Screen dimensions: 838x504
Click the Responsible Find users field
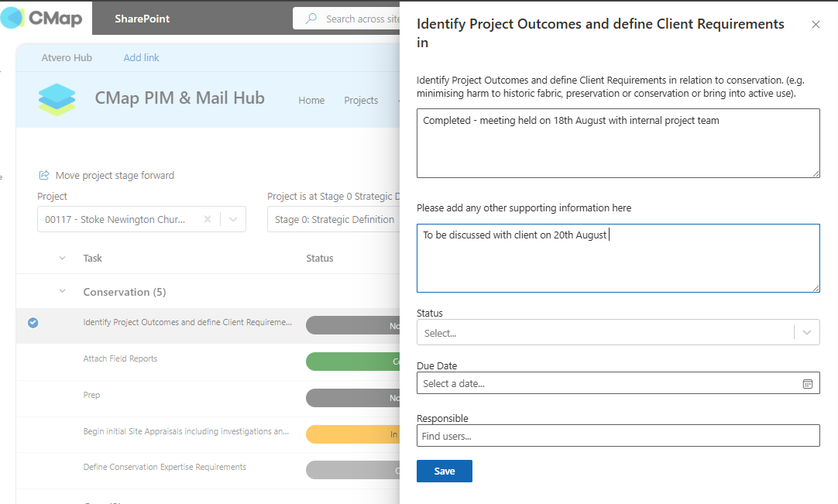click(x=618, y=436)
